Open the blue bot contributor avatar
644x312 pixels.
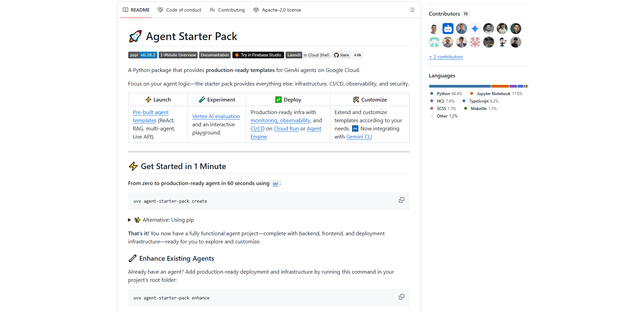point(448,29)
